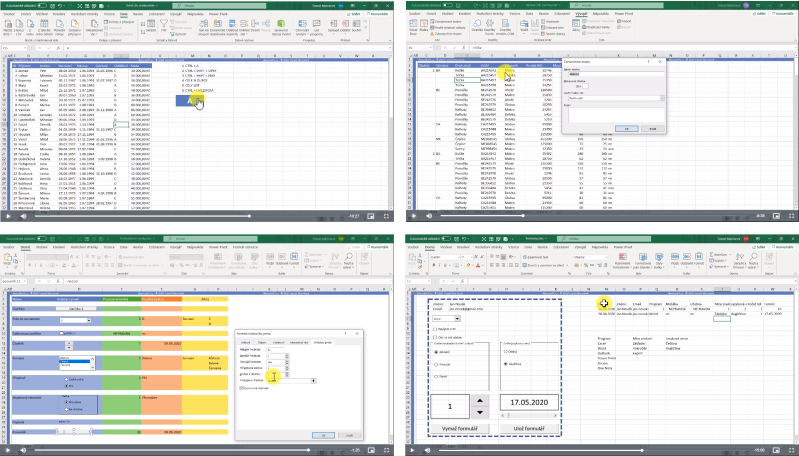Image resolution: width=799 pixels, height=456 pixels.
Task: Expand the AutoSum arrow in form video ribbon
Action: point(729,254)
